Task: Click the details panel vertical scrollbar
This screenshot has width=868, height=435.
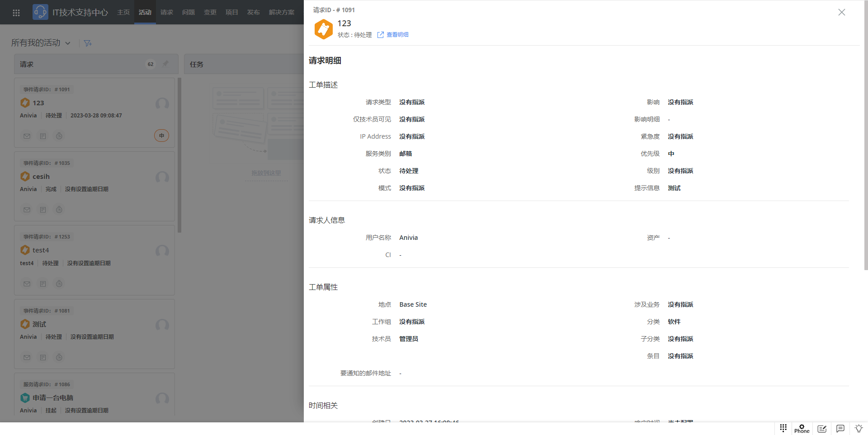Action: [x=865, y=136]
